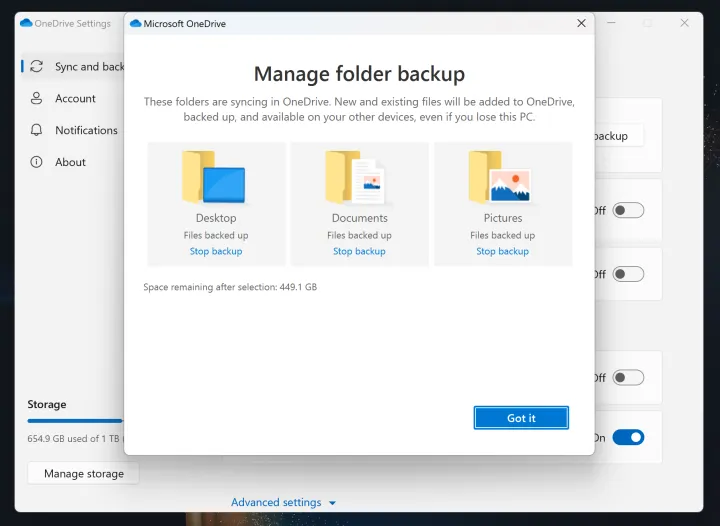
Task: Click the Documents folder icon
Action: [x=357, y=178]
